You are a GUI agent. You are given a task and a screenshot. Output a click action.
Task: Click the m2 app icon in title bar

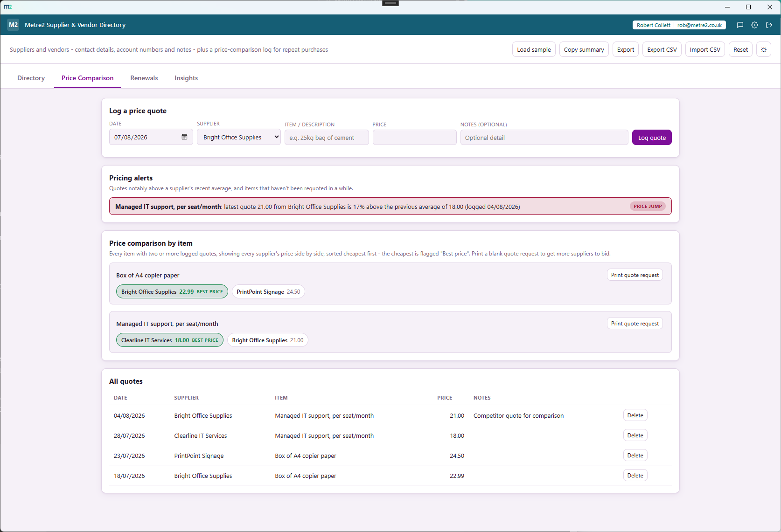coord(8,7)
